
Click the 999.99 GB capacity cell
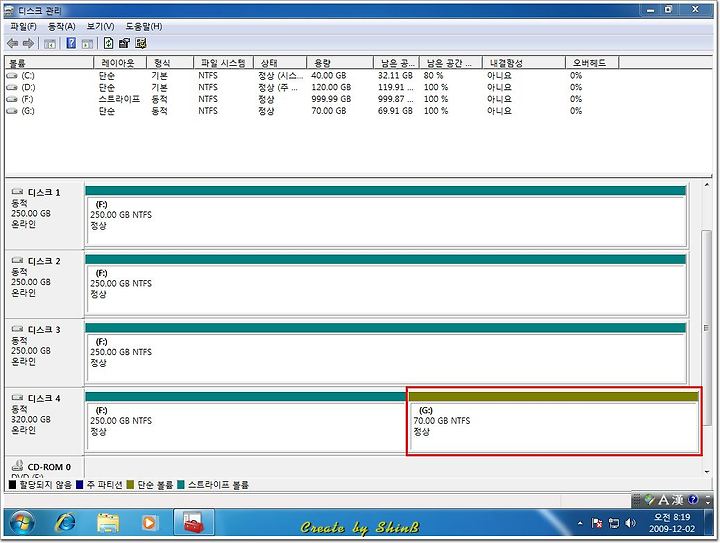pyautogui.click(x=331, y=99)
